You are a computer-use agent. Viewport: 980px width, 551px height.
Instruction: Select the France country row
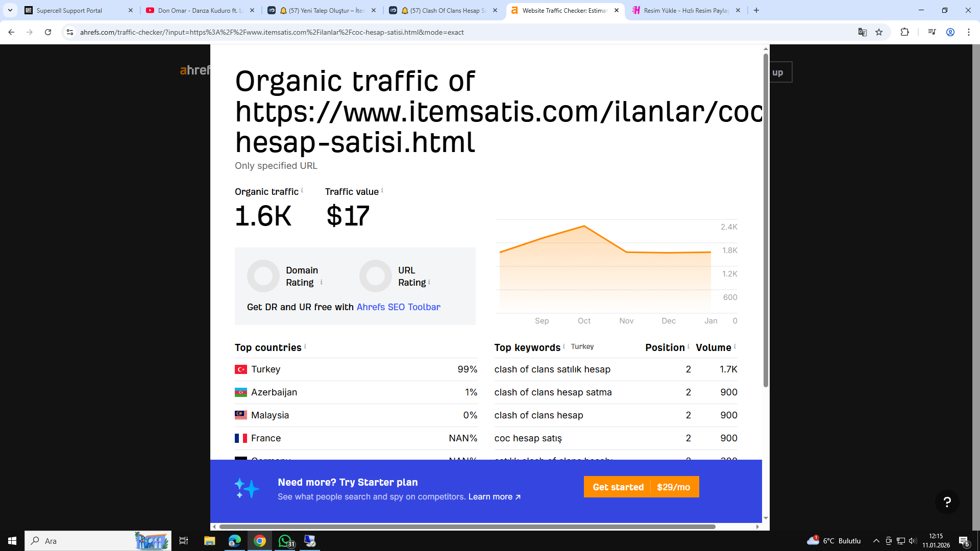coord(356,438)
